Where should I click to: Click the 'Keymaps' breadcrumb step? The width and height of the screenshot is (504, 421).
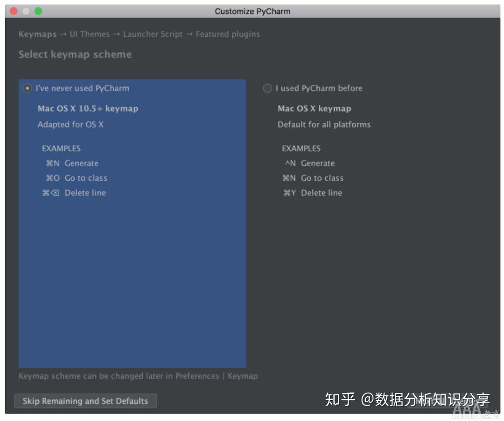tap(37, 34)
